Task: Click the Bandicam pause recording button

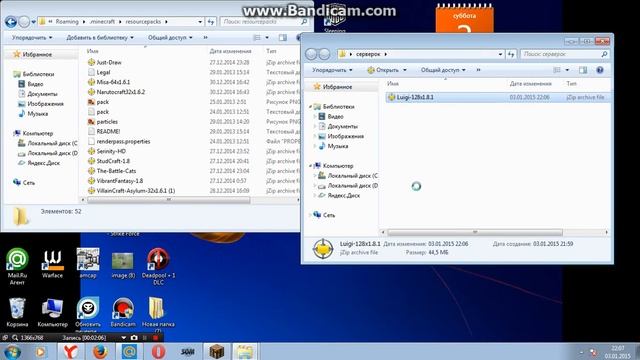Action: [145, 338]
